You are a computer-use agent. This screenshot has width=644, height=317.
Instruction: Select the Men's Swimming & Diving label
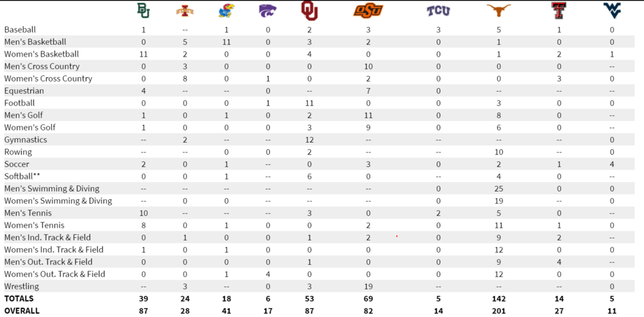coord(52,188)
